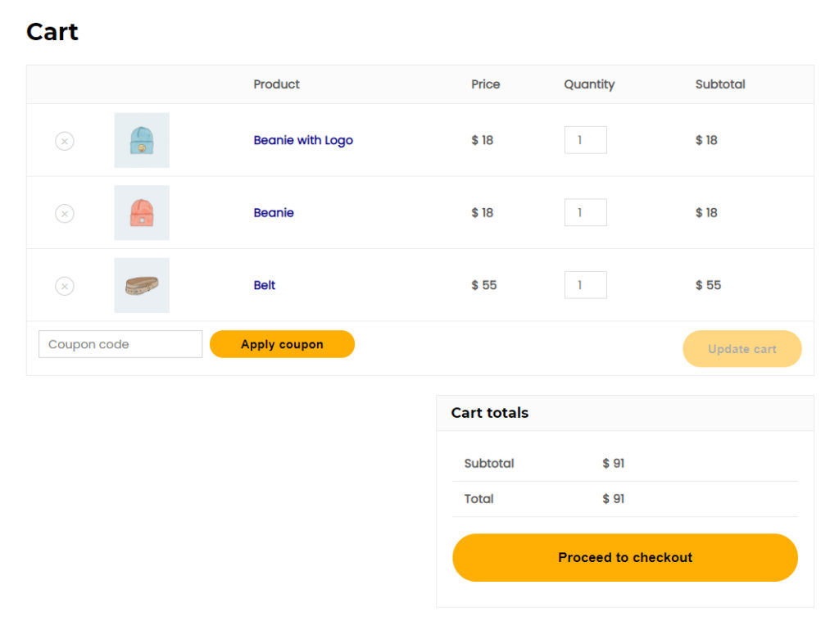This screenshot has width=839, height=644.
Task: Select the Belt quantity input
Action: click(585, 285)
